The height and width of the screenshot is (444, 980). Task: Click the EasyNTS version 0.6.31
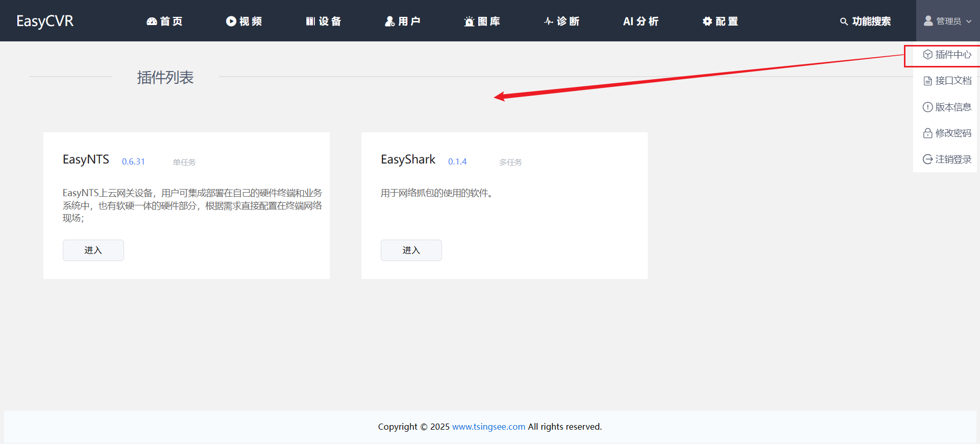point(133,161)
